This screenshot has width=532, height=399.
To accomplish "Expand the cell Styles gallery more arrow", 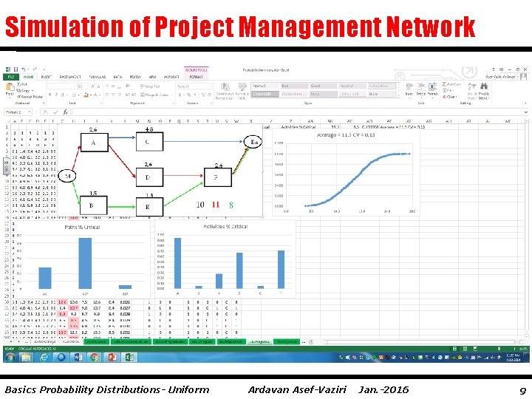I will [x=399, y=96].
